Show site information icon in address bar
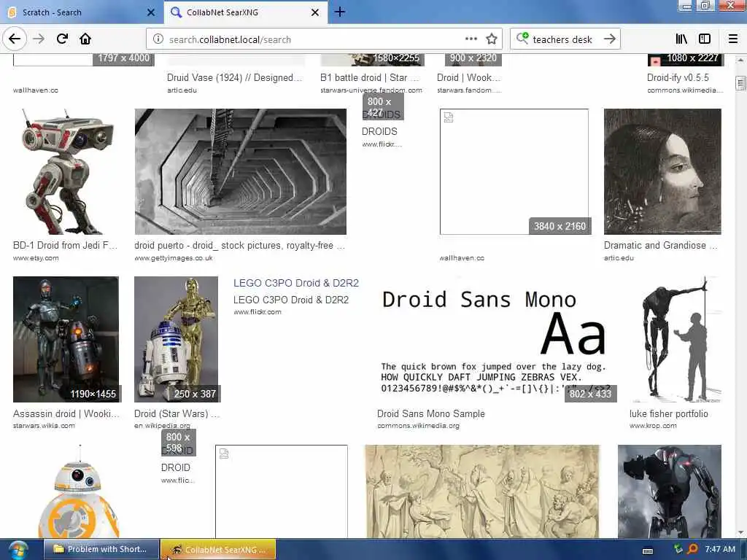747x560 pixels. coord(158,39)
